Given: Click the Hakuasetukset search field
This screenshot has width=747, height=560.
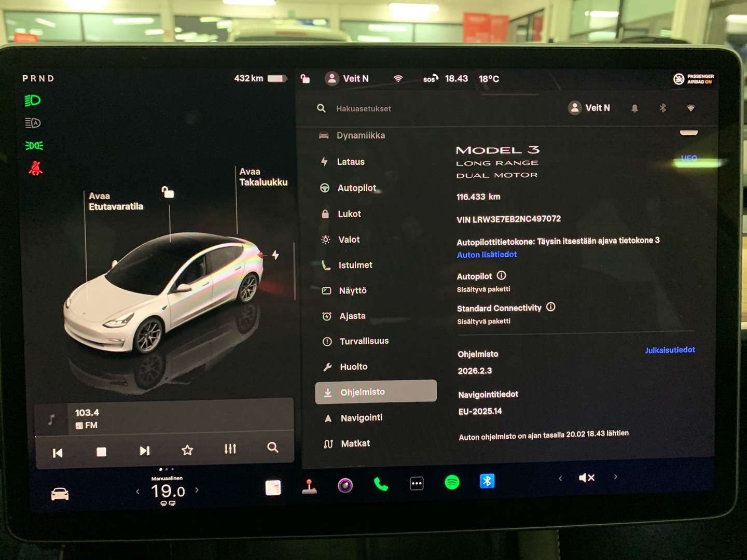Looking at the screenshot, I should click(x=363, y=108).
